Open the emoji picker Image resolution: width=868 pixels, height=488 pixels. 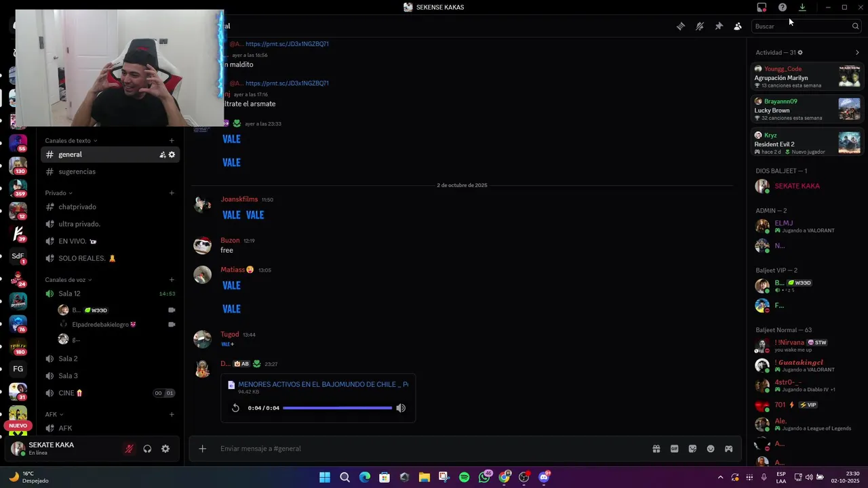711,449
